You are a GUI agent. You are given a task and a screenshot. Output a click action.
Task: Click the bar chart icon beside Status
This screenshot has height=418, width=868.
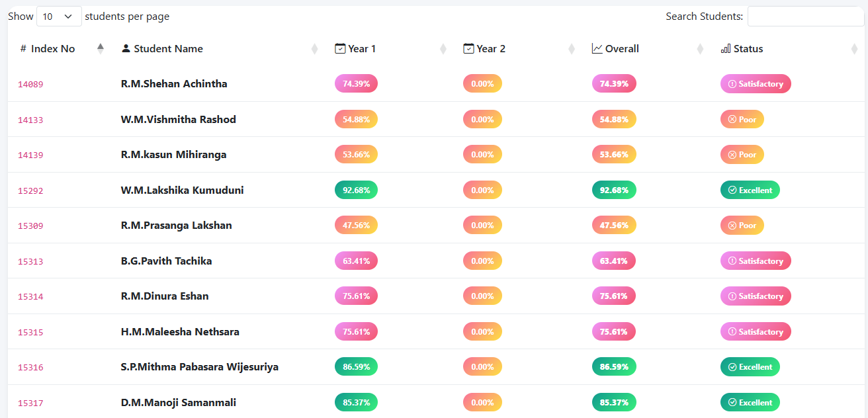(x=726, y=48)
